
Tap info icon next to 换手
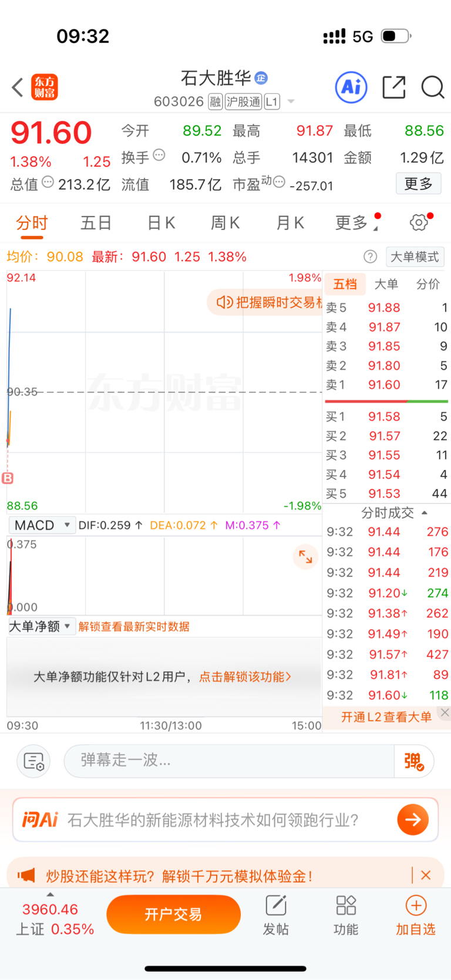[159, 156]
